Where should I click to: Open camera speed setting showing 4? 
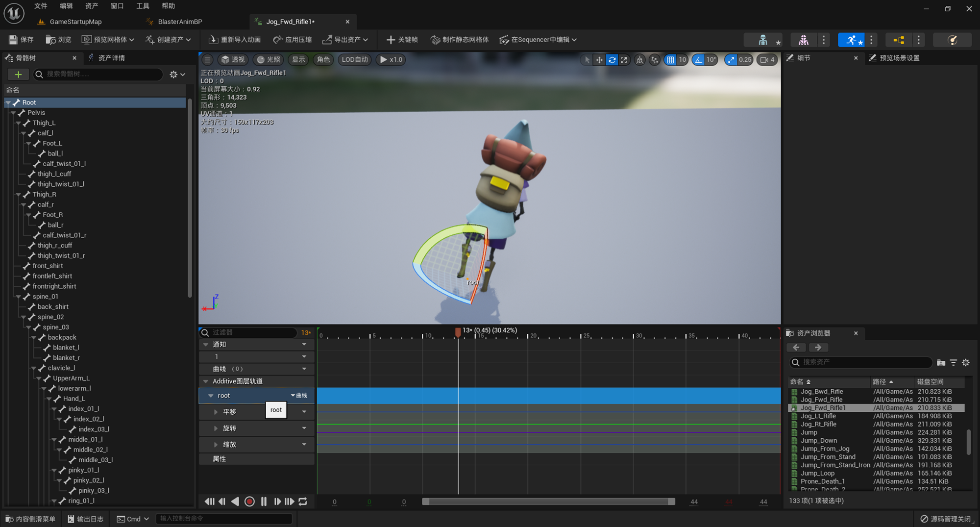coord(767,60)
